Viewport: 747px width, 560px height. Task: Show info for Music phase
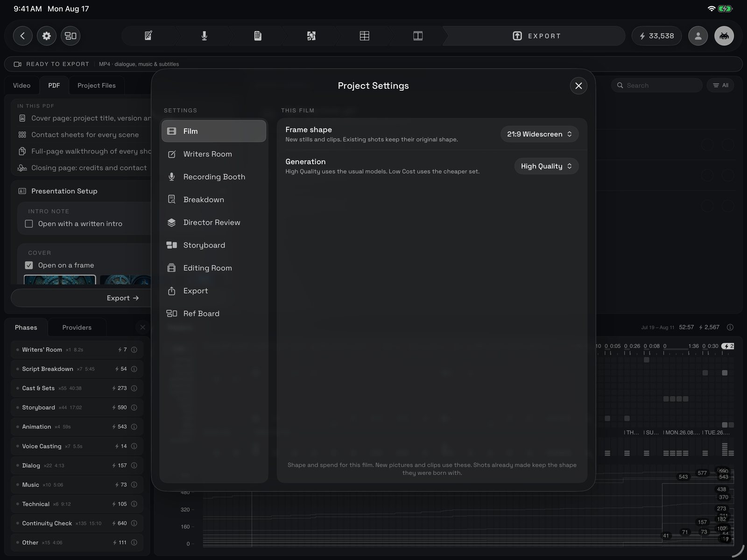click(134, 485)
